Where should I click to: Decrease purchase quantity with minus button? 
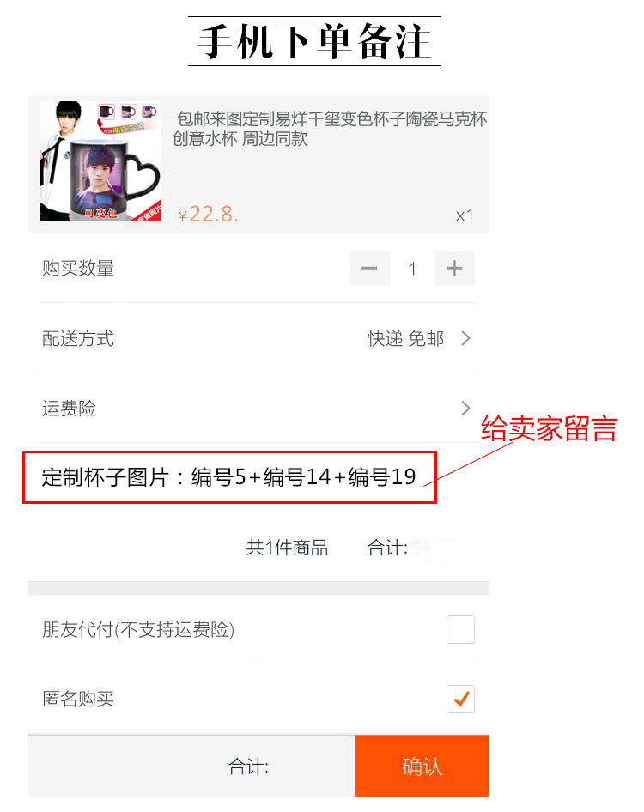[x=369, y=269]
